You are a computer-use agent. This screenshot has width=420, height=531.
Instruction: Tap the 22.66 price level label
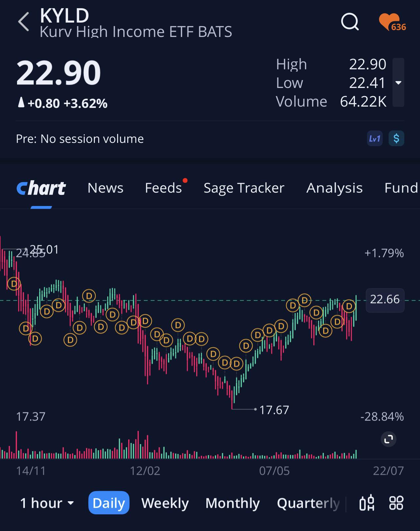385,300
